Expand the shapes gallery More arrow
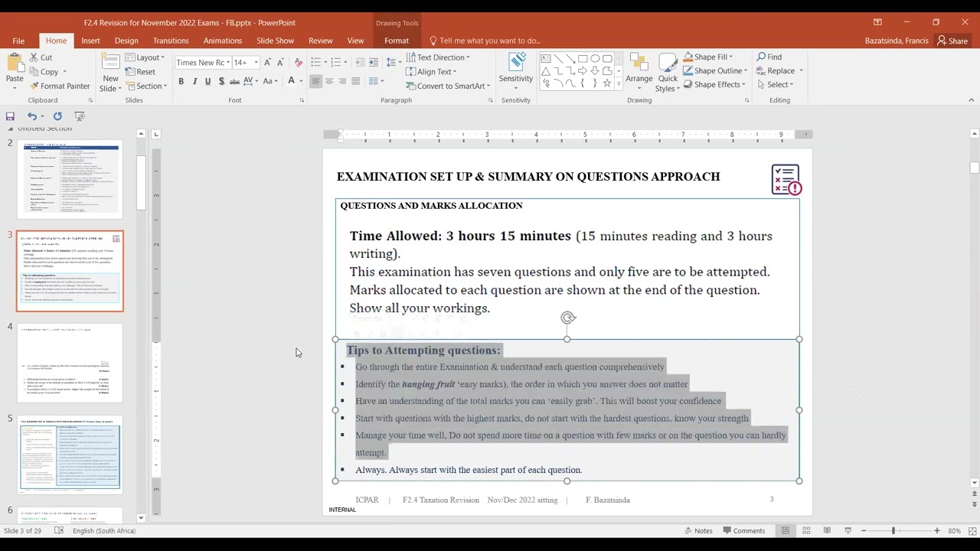980x551 pixels. (619, 83)
